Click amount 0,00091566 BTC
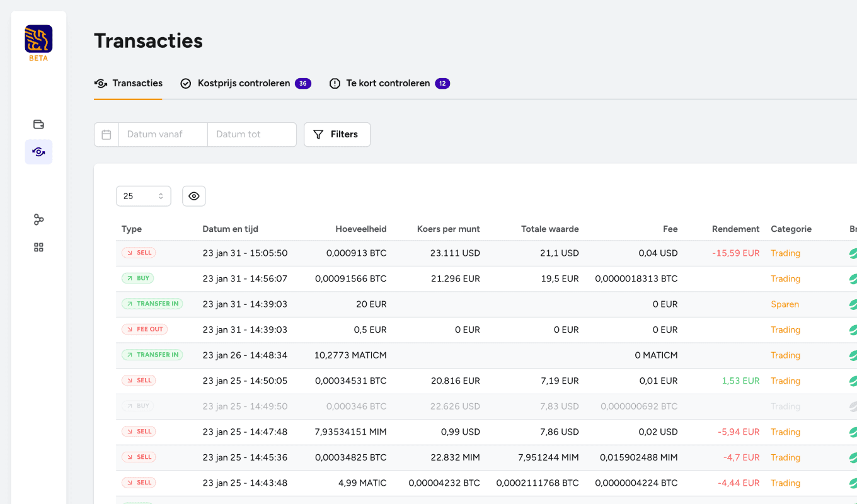Image resolution: width=857 pixels, height=504 pixels. [351, 278]
